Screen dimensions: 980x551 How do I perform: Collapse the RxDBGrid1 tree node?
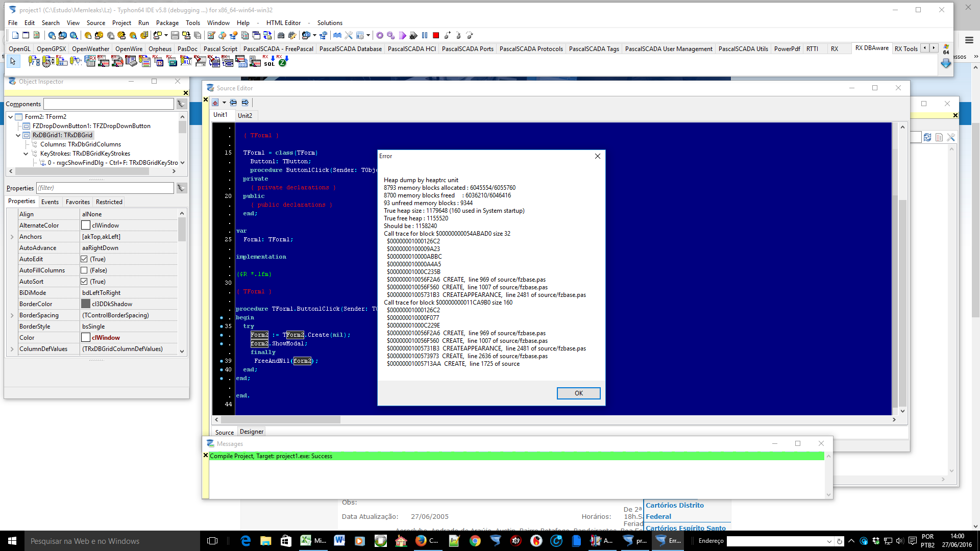point(18,135)
